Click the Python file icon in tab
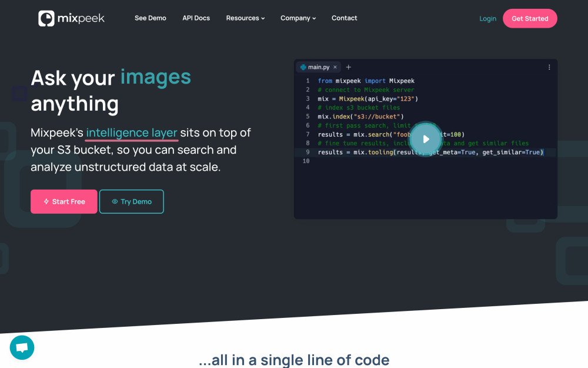588x368 pixels. pos(303,67)
